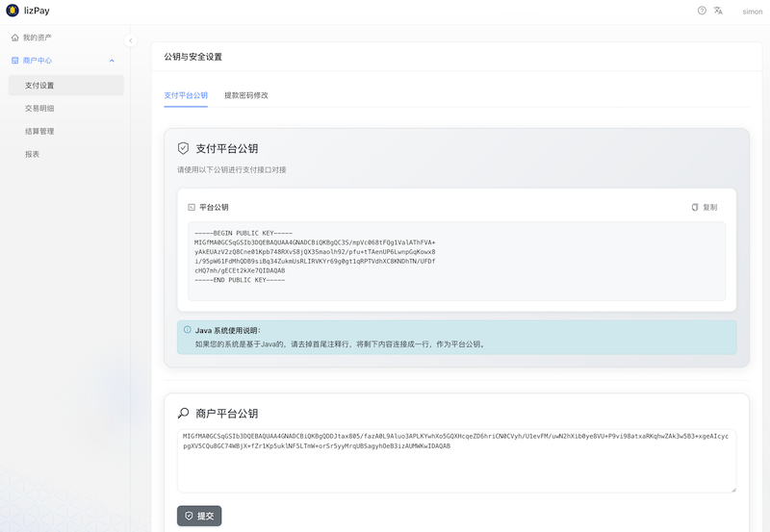Click the info icon in Java notice
Viewport: 770px width, 532px height.
coord(187,330)
